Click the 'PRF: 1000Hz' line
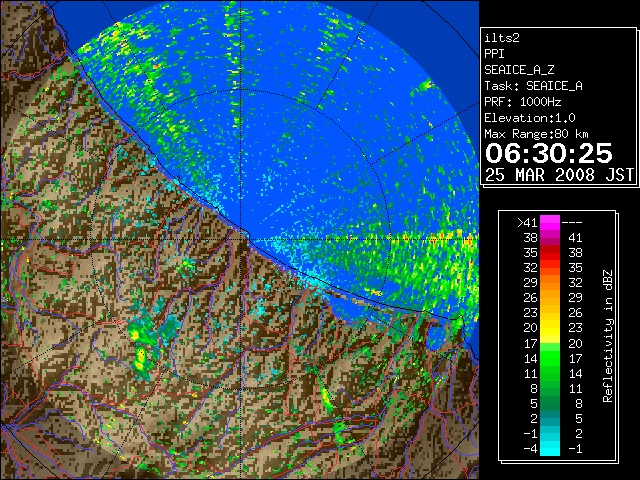640x480 pixels. click(523, 102)
